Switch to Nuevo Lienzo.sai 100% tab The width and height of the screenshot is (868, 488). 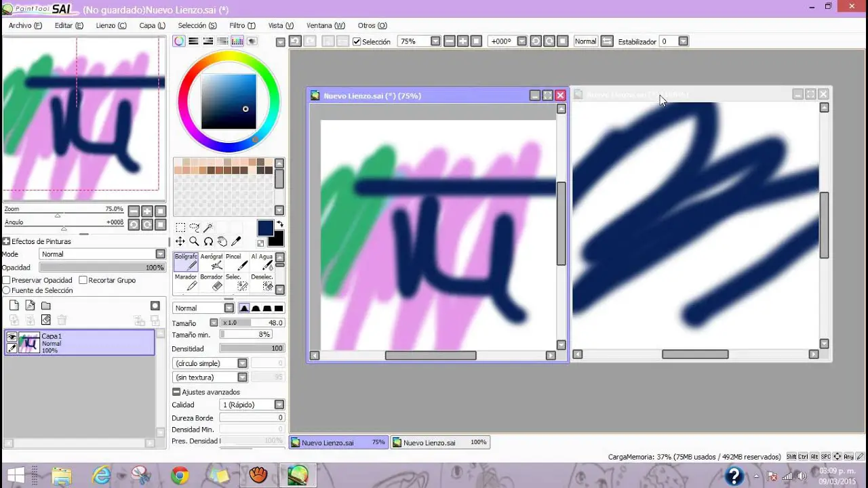click(x=440, y=443)
